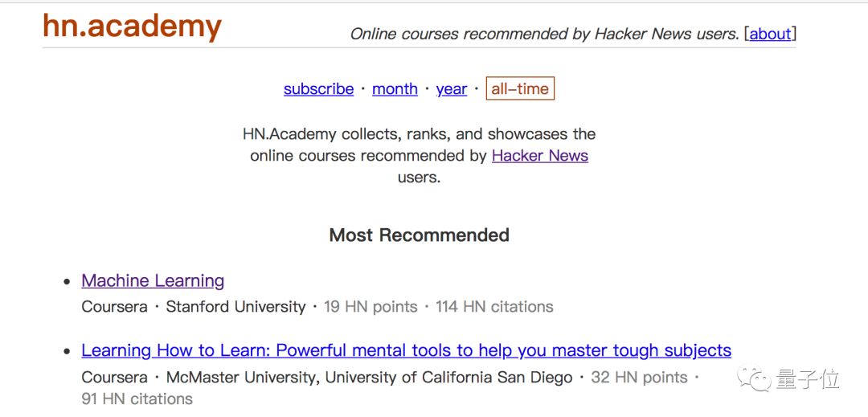Follow the Hacker News link in description
Screen dimensions: 868x417
pos(539,156)
